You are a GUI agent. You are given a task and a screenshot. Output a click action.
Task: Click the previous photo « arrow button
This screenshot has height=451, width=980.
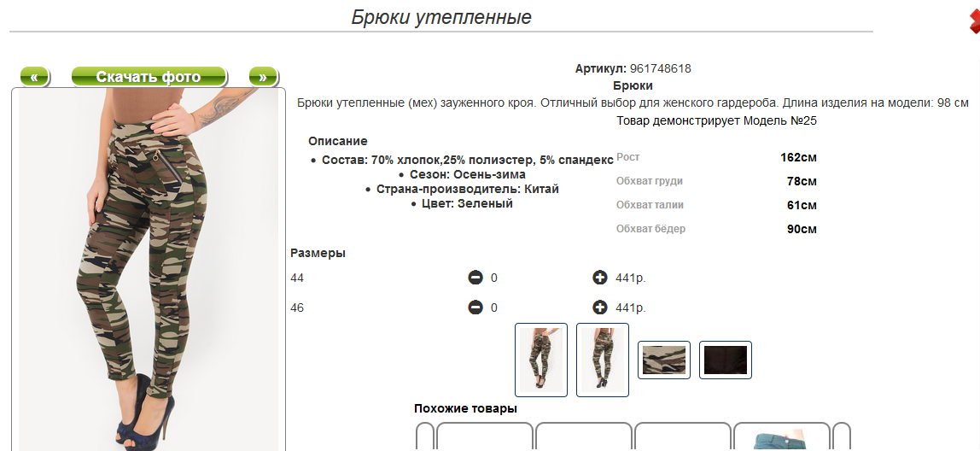coord(34,77)
